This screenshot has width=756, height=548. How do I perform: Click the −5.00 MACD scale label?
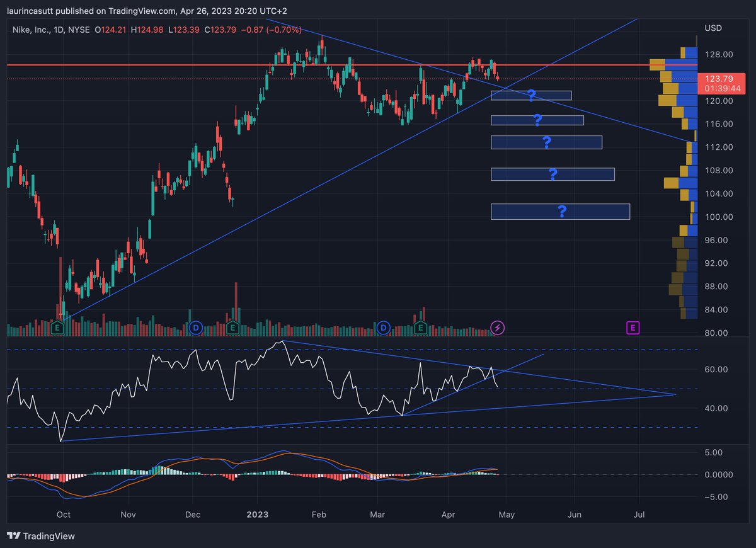click(x=717, y=497)
